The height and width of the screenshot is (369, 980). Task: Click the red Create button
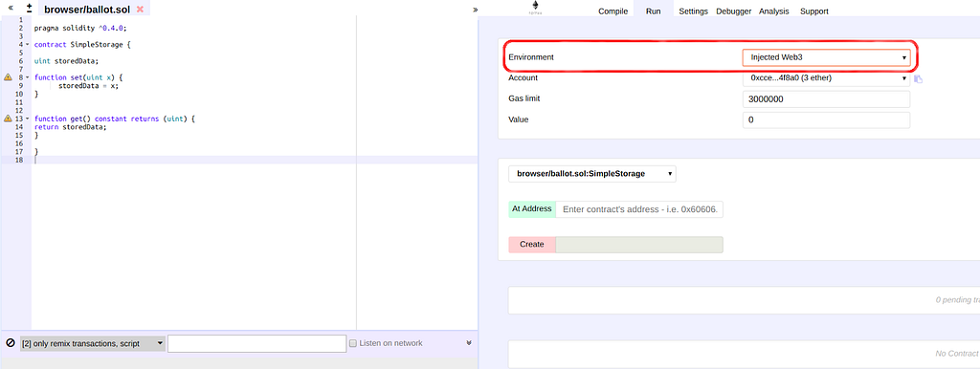click(x=532, y=245)
